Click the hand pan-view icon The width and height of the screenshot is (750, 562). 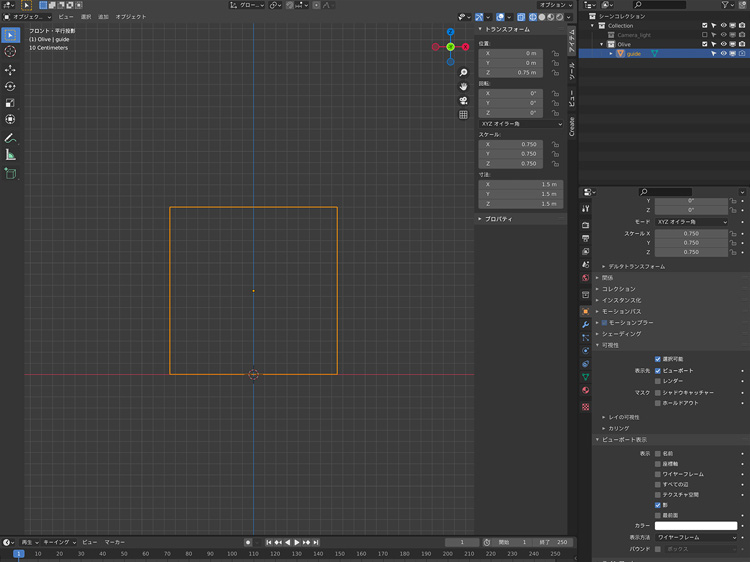pos(463,87)
